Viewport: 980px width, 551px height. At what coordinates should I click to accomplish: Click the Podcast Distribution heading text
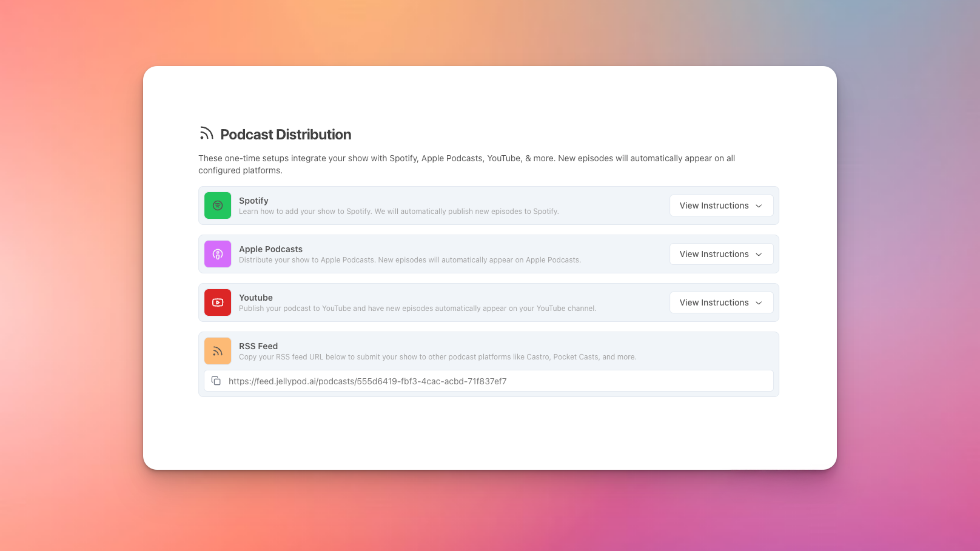(x=286, y=135)
